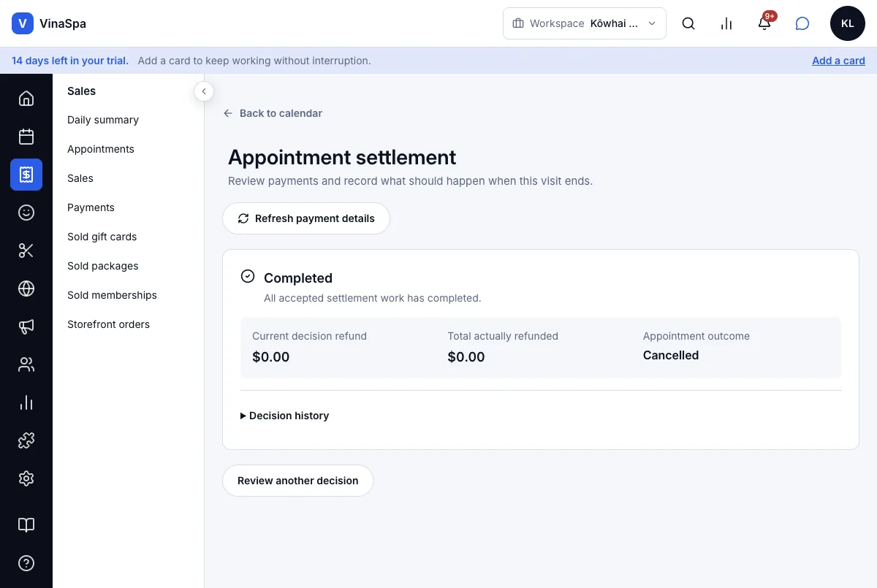Viewport: 877px width, 588px height.
Task: Open the Marketing megaphone icon
Action: click(26, 327)
